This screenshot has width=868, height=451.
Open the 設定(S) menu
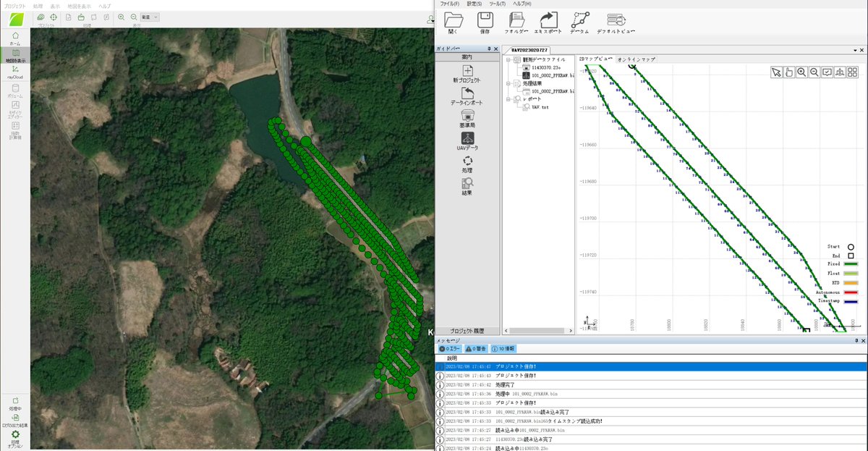475,4
